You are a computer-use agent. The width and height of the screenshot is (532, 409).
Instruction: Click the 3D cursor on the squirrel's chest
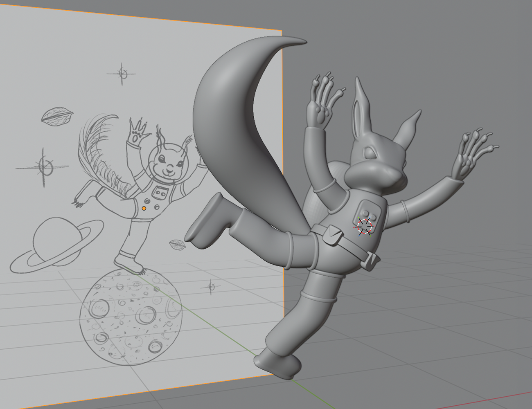pyautogui.click(x=364, y=226)
